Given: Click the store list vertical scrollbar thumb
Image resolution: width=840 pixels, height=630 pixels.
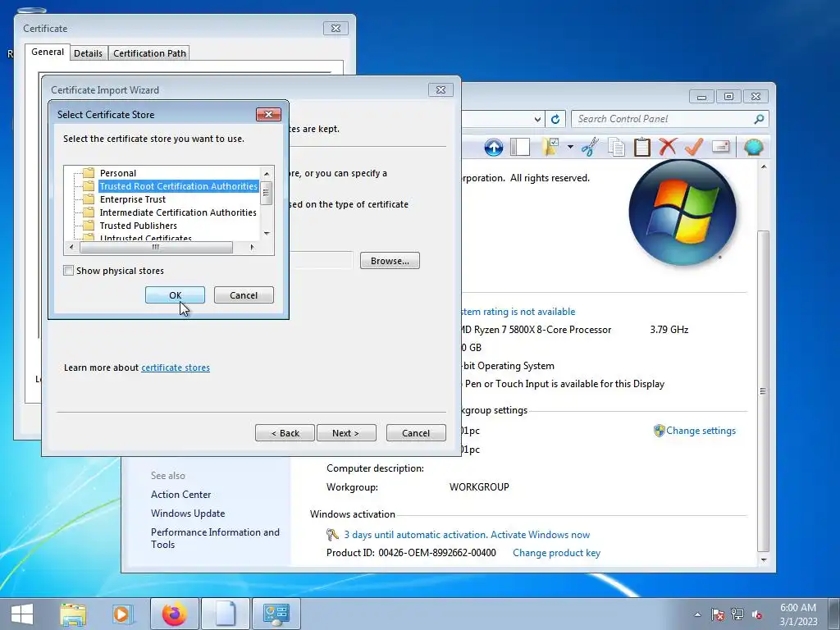Looking at the screenshot, I should 267,193.
